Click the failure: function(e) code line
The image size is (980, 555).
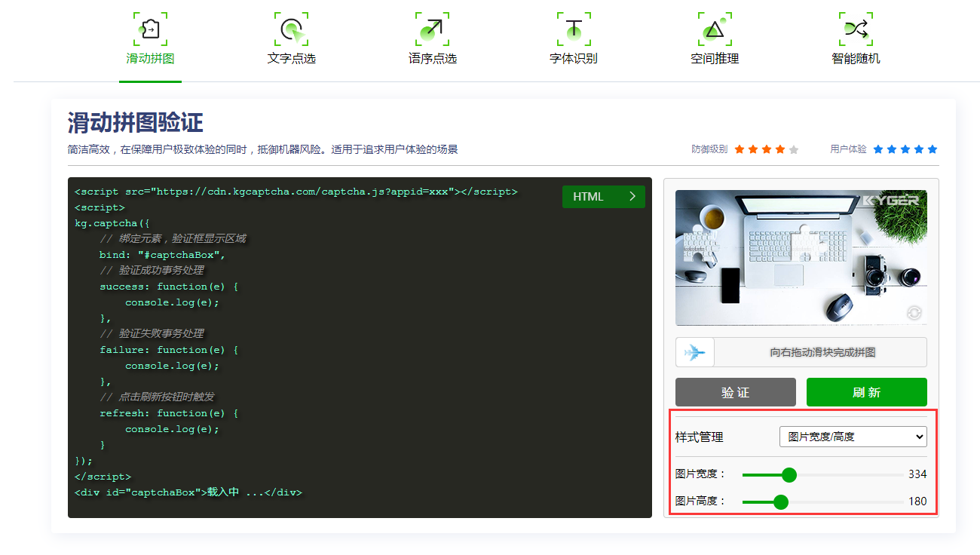(x=169, y=350)
